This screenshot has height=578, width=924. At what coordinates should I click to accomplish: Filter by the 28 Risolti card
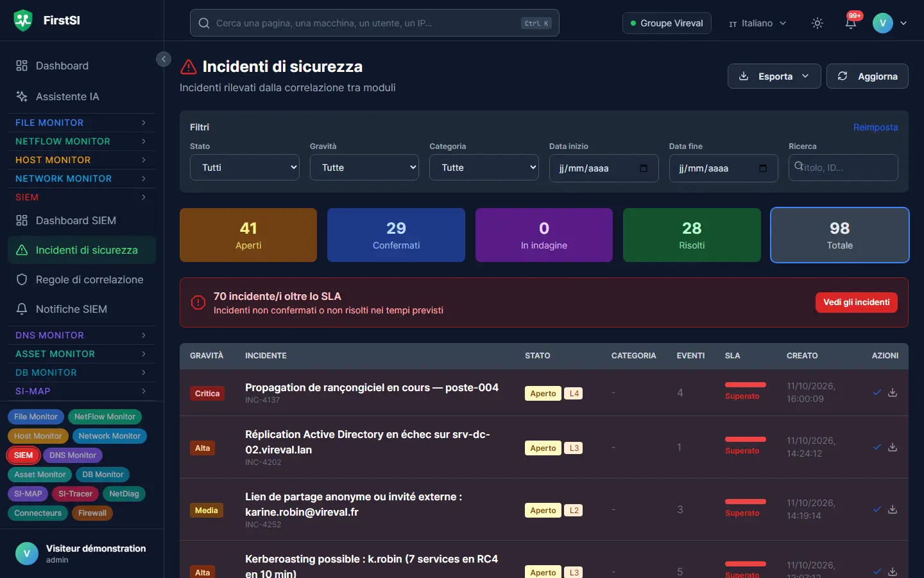[692, 235]
